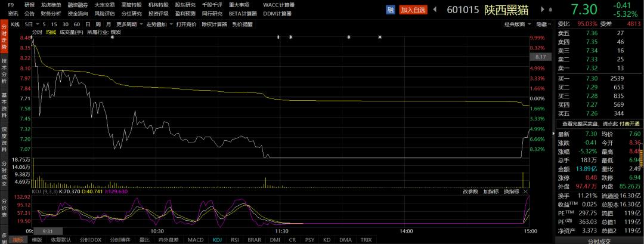Switch indicator to 内外盘差

169,239
